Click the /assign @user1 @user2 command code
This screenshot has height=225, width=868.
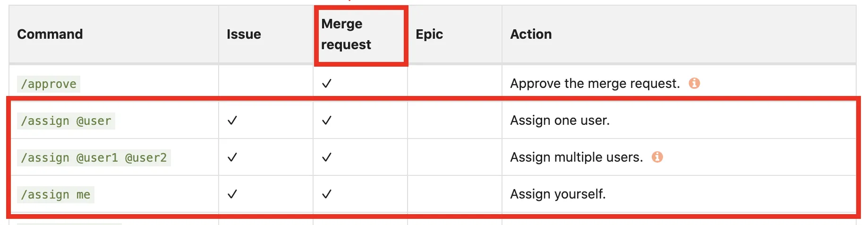tap(94, 158)
